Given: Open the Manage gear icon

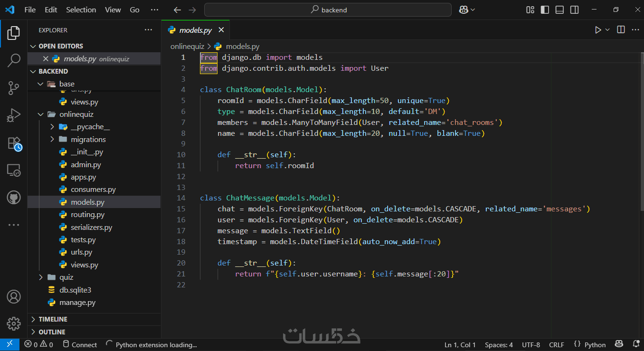Looking at the screenshot, I should pyautogui.click(x=14, y=323).
